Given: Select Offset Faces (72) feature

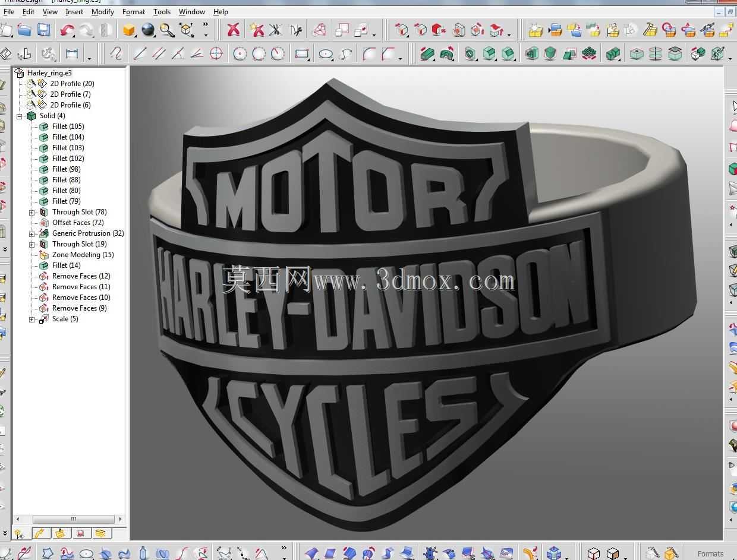Looking at the screenshot, I should (78, 223).
